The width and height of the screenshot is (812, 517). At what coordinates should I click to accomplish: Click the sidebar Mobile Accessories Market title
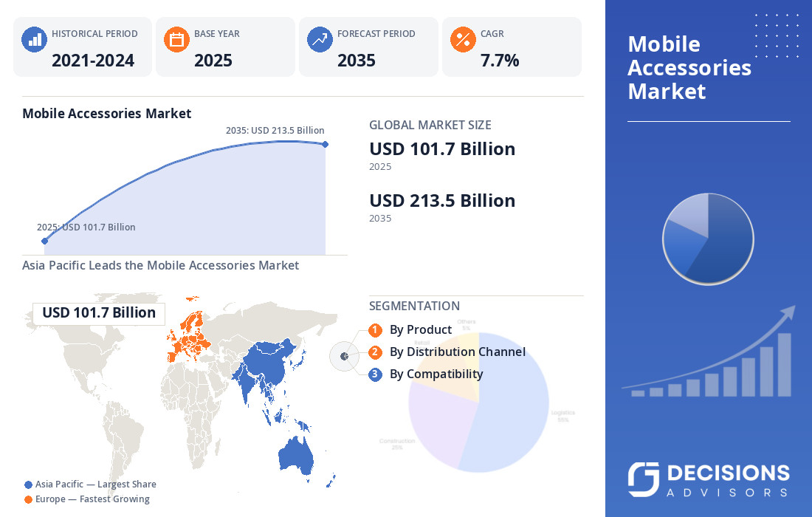pyautogui.click(x=689, y=68)
